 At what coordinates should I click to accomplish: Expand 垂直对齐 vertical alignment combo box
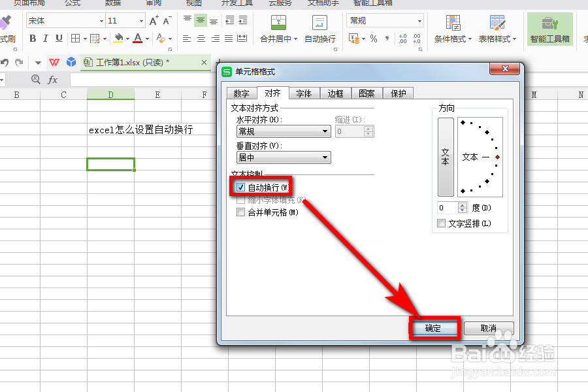[x=284, y=157]
